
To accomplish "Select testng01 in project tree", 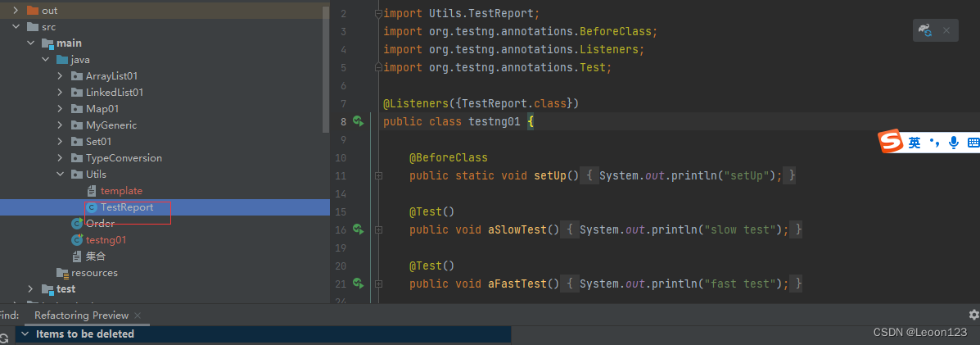I will coord(106,240).
